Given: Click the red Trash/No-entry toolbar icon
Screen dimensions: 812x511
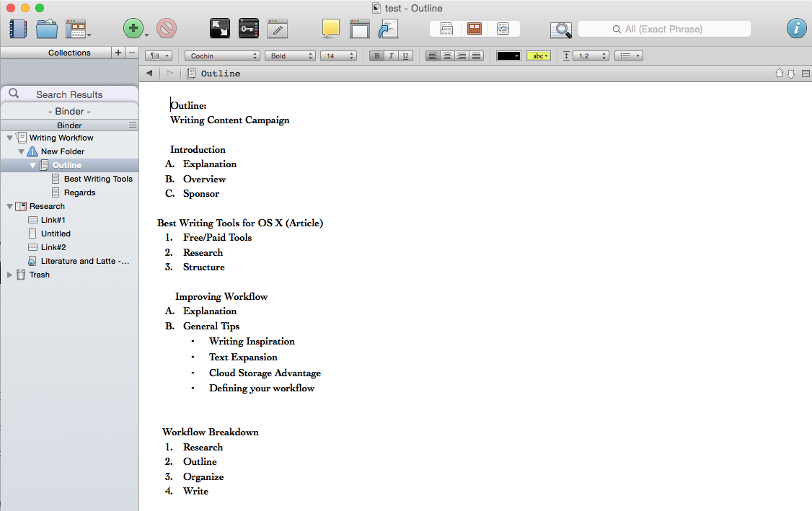Looking at the screenshot, I should 167,29.
